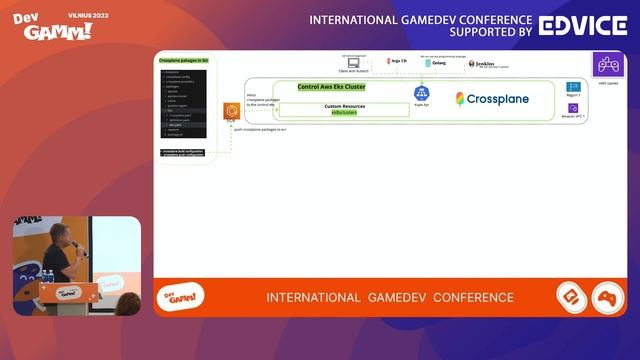Click the Argo CD icon
The image size is (640, 360).
pos(389,61)
